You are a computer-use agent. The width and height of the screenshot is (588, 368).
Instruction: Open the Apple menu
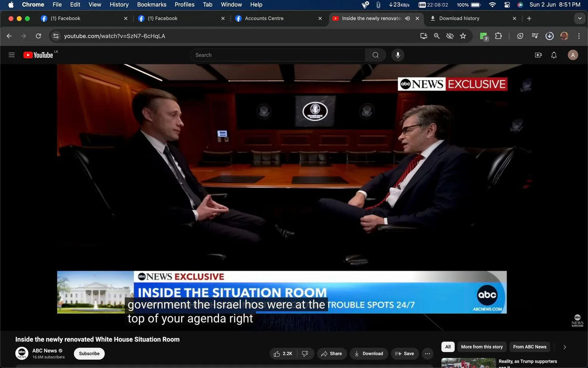point(11,5)
